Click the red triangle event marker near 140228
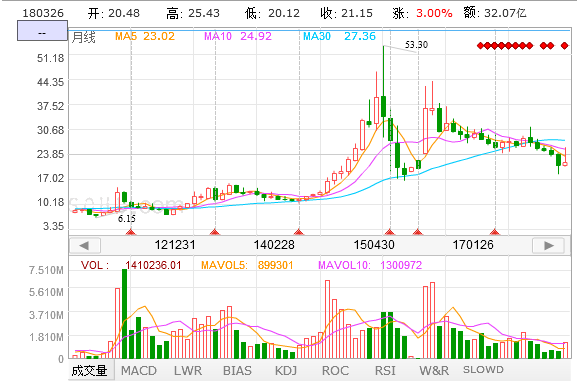The height and width of the screenshot is (387, 577). [x=299, y=232]
